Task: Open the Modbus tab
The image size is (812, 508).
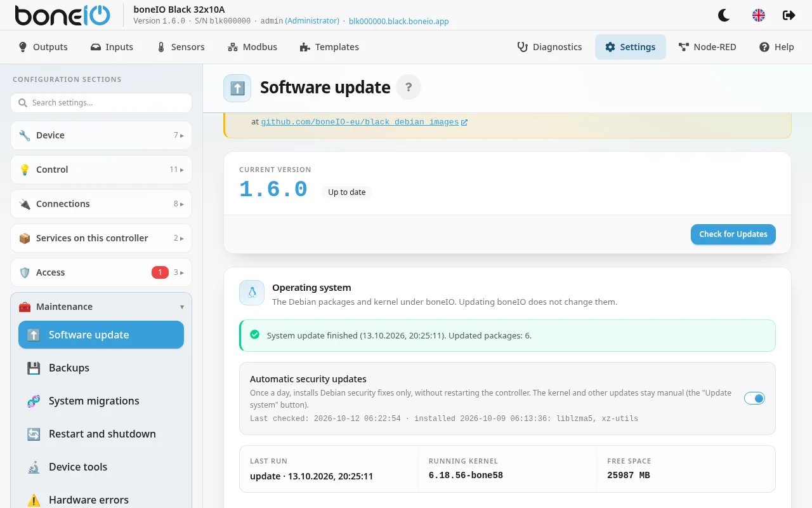Action: 252,47
